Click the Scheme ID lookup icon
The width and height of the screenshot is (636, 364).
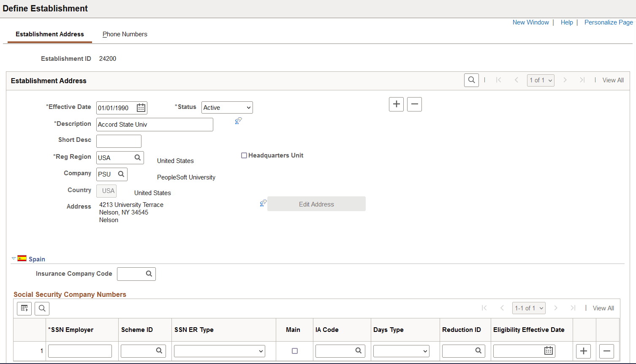(x=159, y=350)
